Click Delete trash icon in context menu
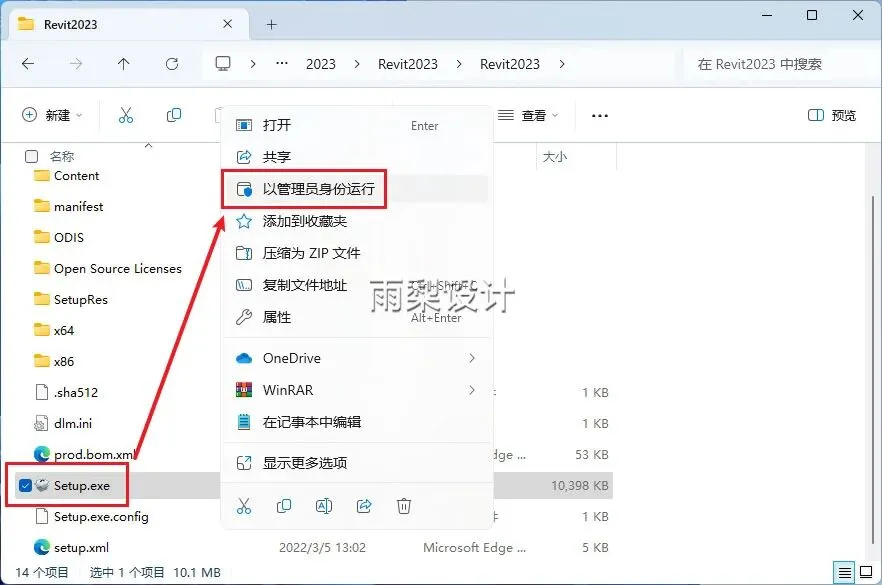The image size is (882, 585). [x=404, y=506]
